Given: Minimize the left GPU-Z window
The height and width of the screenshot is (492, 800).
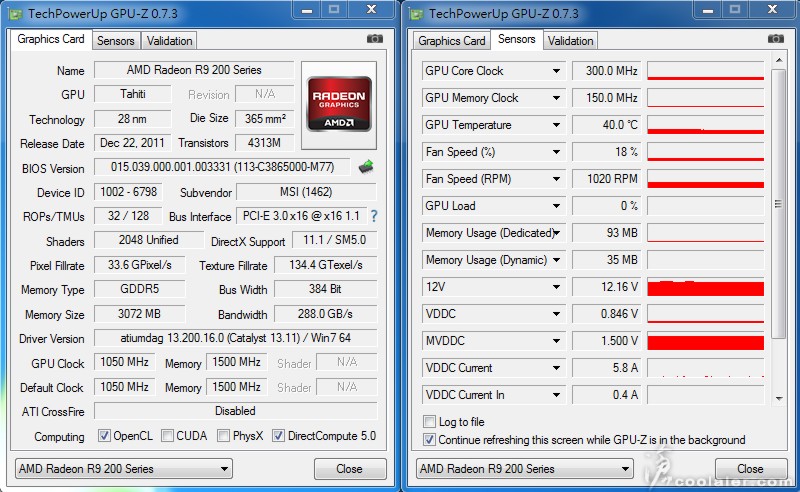Looking at the screenshot, I should 307,9.
